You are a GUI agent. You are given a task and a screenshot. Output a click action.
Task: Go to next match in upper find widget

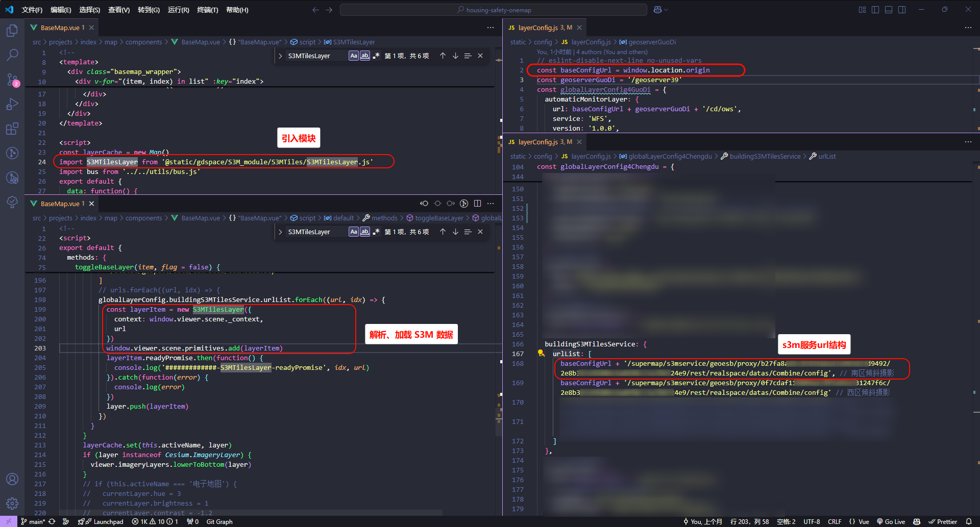(x=455, y=56)
